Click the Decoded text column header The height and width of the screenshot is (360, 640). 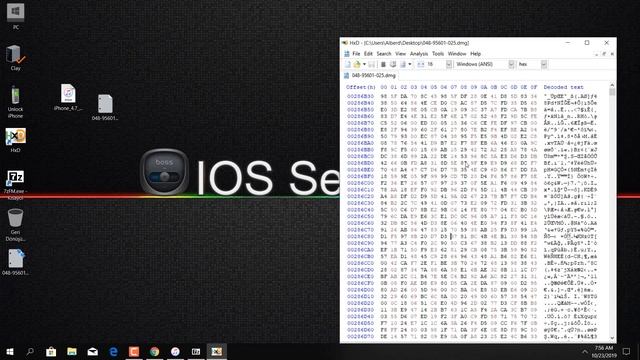[x=563, y=87]
